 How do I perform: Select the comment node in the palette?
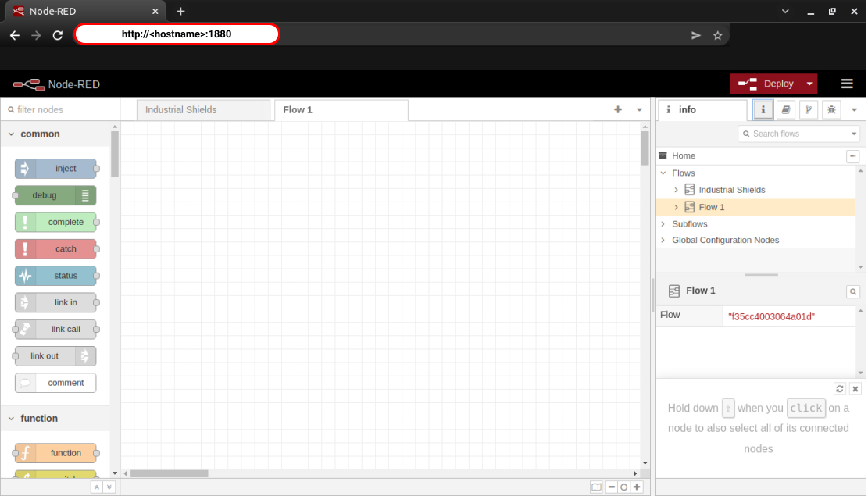pyautogui.click(x=55, y=383)
